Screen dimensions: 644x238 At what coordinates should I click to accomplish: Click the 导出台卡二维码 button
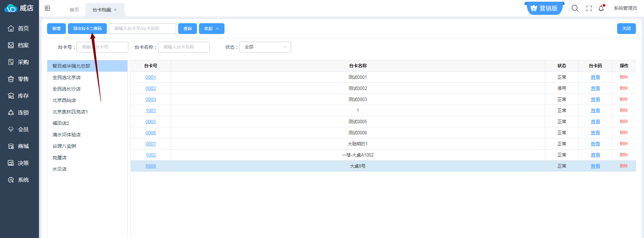point(87,29)
